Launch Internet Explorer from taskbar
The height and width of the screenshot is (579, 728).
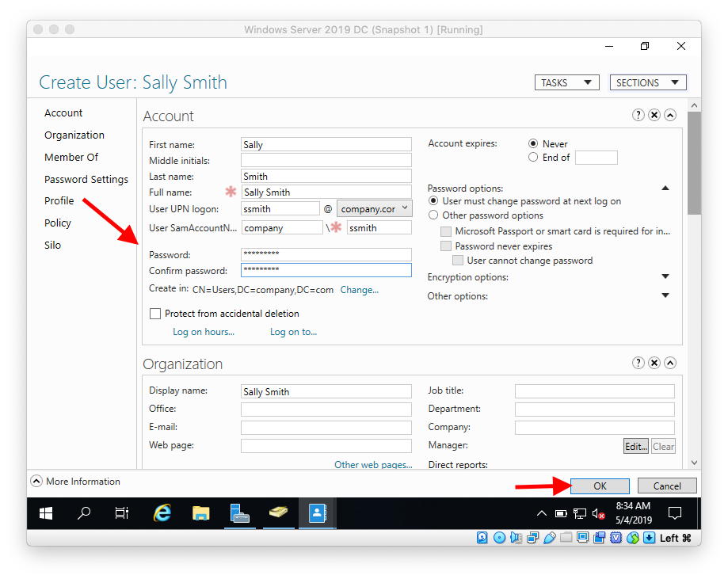coord(162,513)
